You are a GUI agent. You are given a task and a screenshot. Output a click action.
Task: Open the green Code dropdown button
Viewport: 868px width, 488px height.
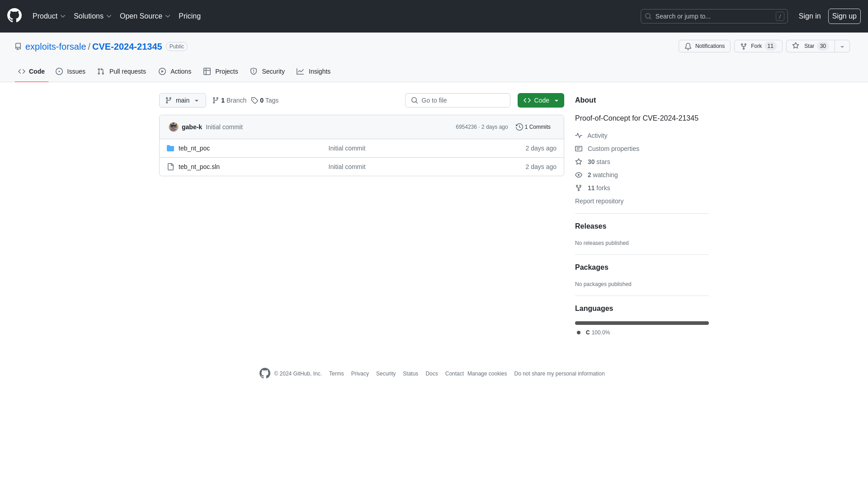click(x=541, y=100)
